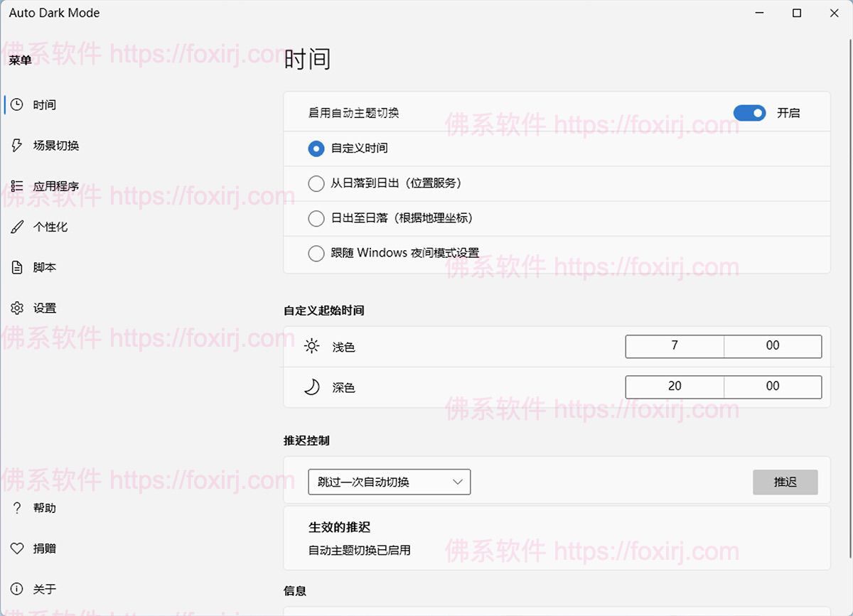Click the 浅色 hour field showing 7
Screen dimensions: 853x616
point(675,347)
